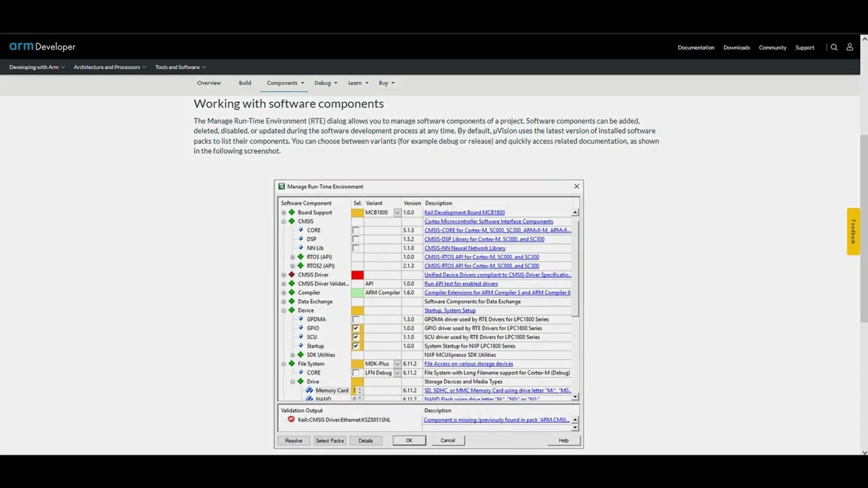Click the Help button in the dialog
Viewport: 868px width, 488px height.
564,441
